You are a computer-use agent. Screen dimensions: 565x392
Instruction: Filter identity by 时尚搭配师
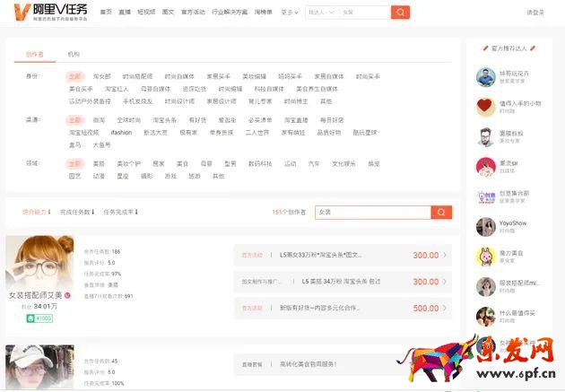[137, 76]
